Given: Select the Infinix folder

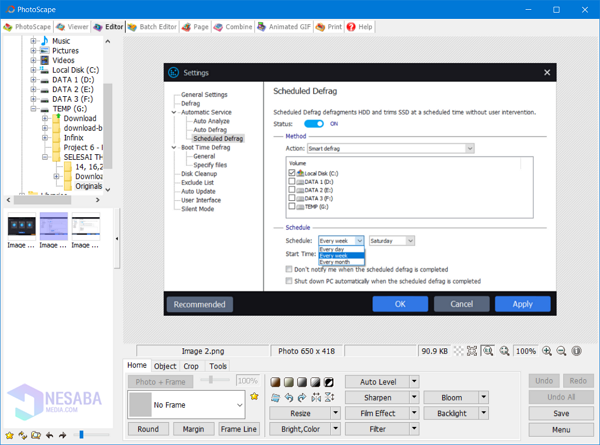Looking at the screenshot, I should click(x=73, y=137).
